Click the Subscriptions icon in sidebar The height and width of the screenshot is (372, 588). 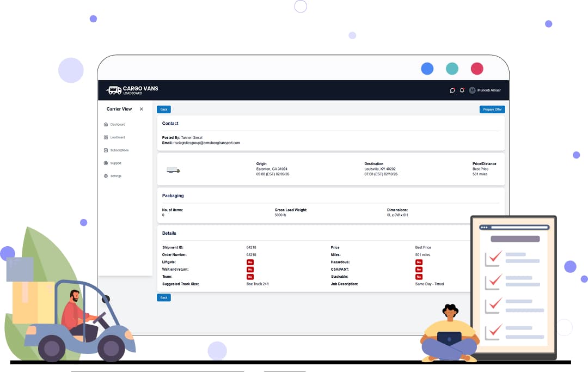[x=106, y=150]
